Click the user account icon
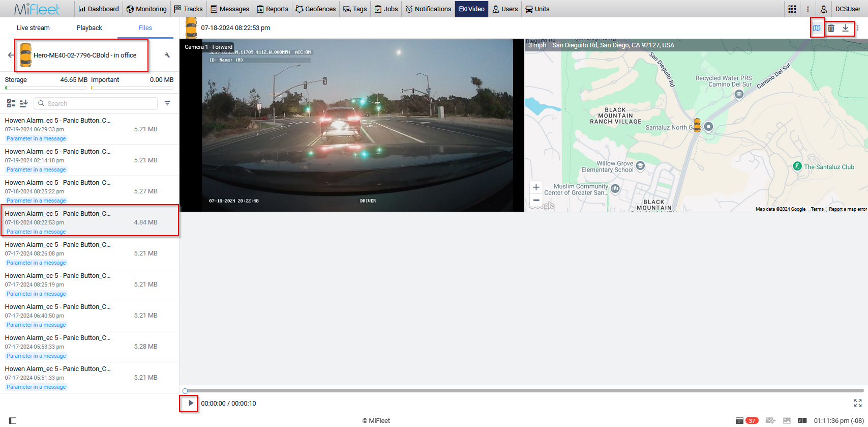 823,9
